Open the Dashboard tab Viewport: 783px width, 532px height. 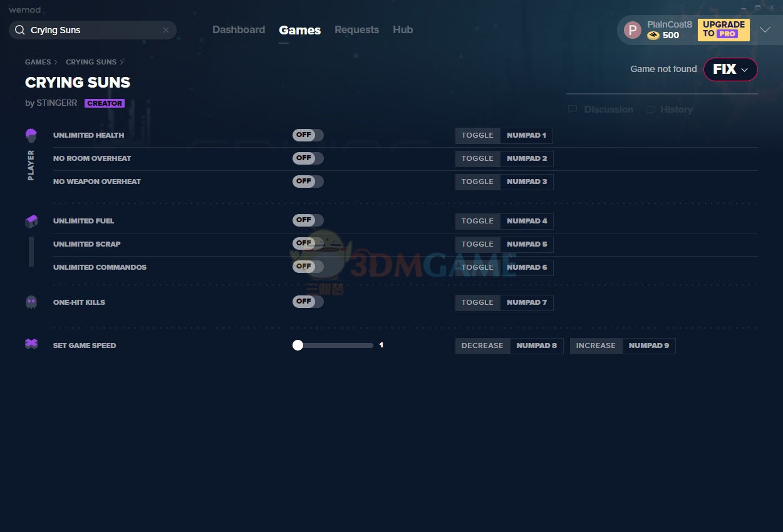pyautogui.click(x=239, y=30)
